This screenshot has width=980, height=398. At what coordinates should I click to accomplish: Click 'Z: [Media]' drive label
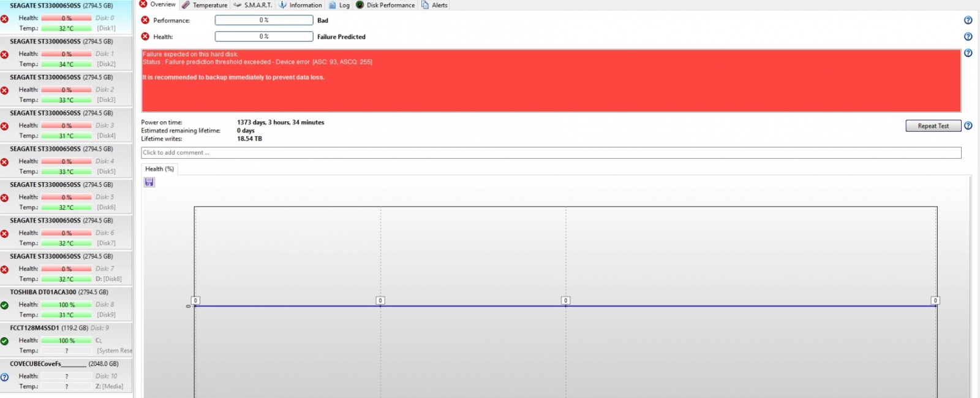click(109, 386)
